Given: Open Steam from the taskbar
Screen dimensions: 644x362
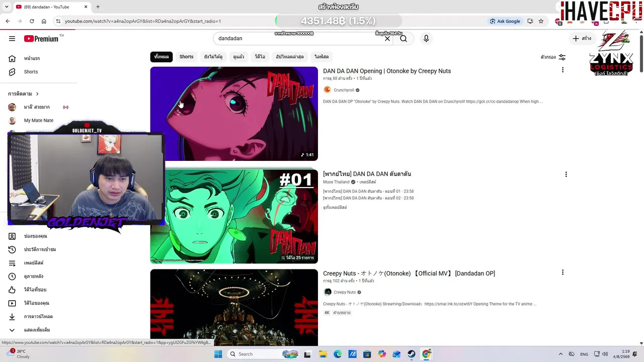Looking at the screenshot, I should (x=412, y=354).
